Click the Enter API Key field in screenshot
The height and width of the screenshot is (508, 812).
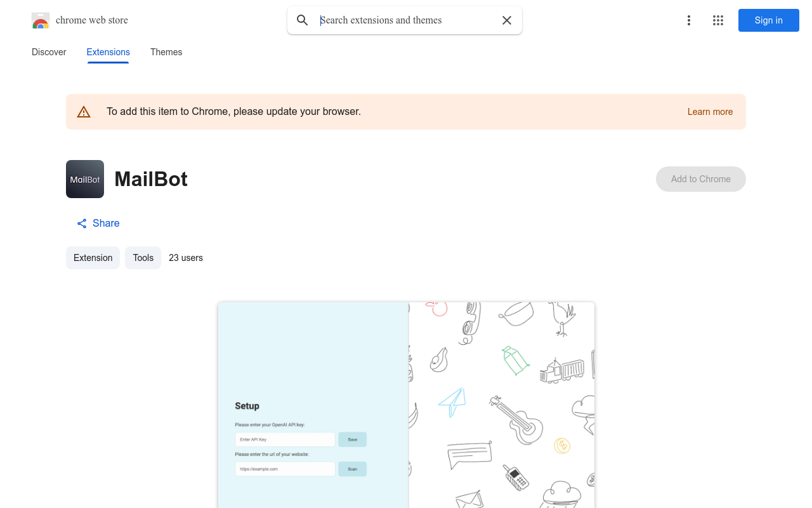[285, 439]
